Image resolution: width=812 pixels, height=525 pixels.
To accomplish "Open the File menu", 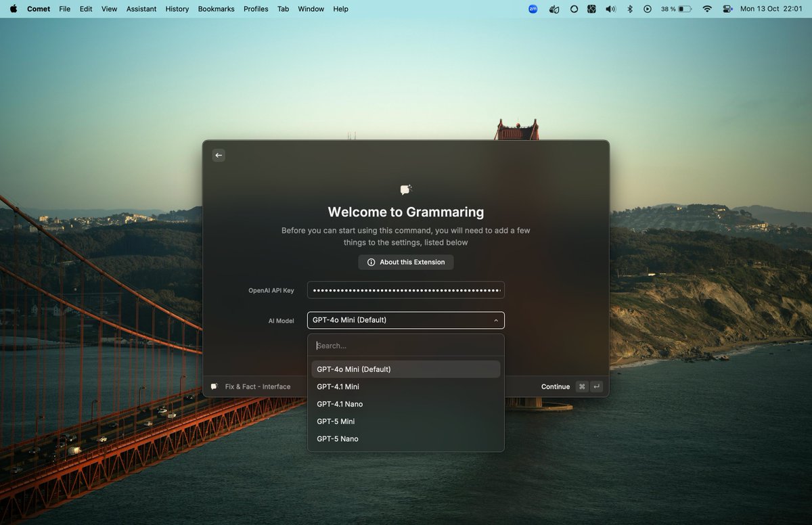I will (x=64, y=9).
